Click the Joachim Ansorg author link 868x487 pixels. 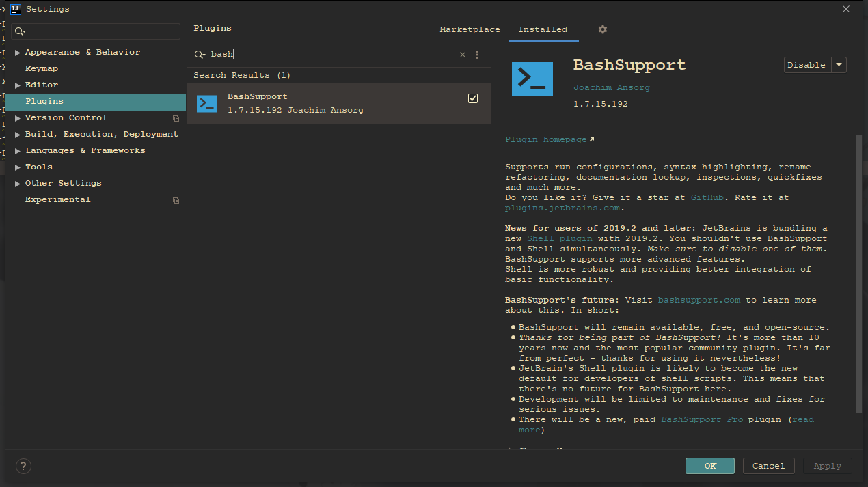(612, 87)
